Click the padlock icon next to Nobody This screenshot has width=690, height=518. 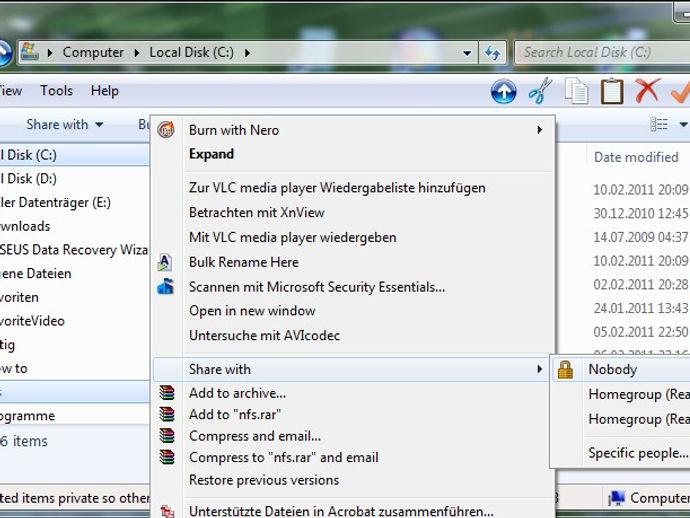(565, 370)
